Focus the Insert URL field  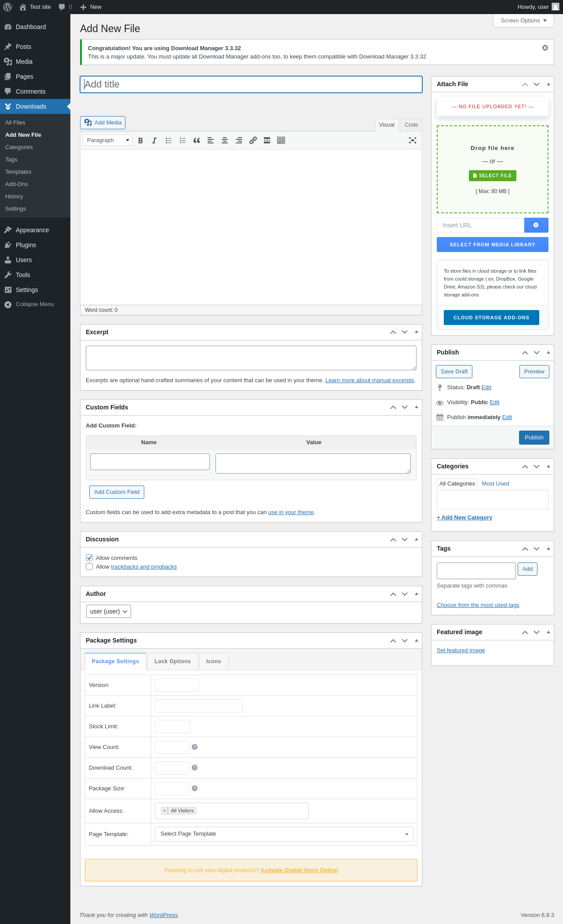(x=480, y=225)
